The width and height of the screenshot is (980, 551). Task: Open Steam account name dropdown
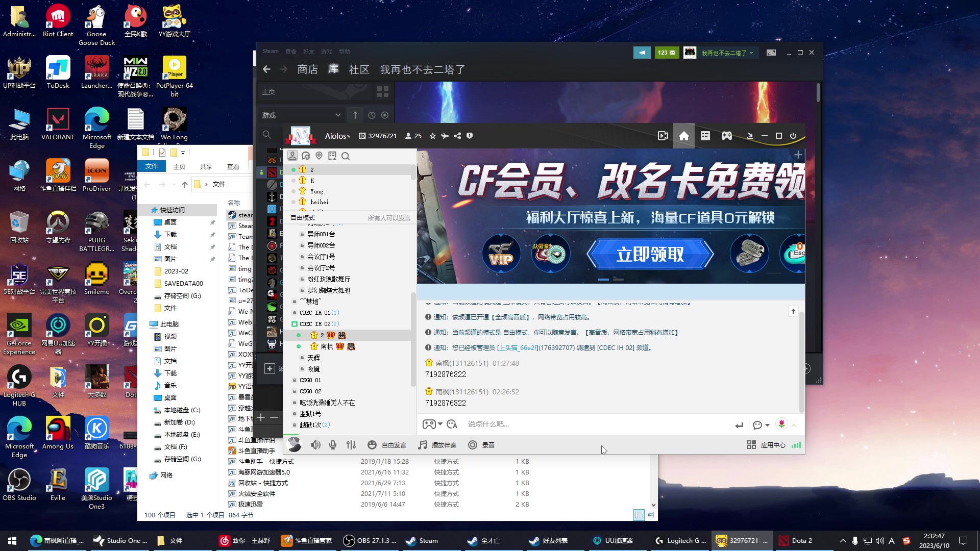point(727,53)
